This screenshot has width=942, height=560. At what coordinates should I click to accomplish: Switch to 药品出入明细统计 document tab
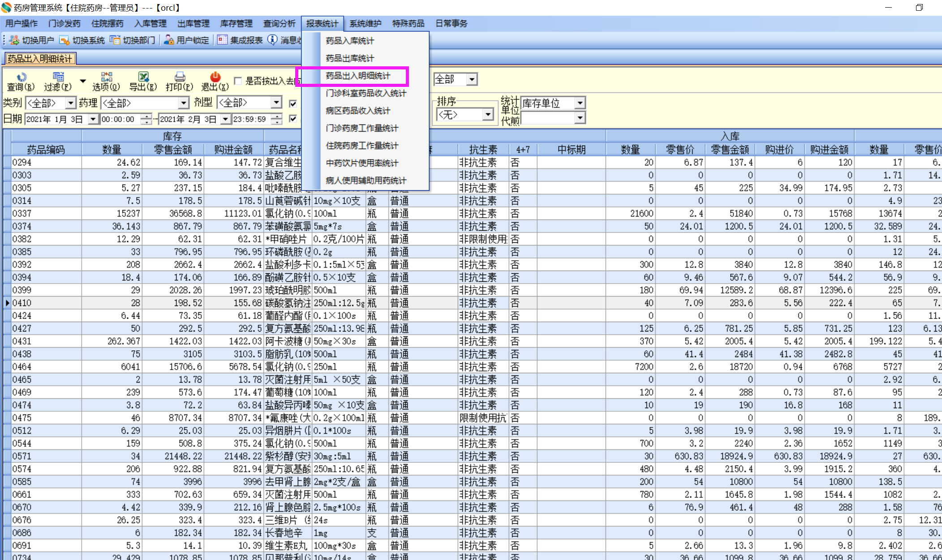40,59
